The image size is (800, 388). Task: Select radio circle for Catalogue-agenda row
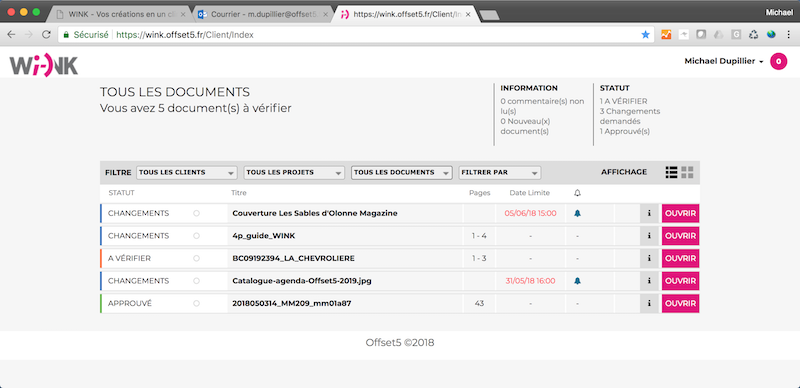click(196, 281)
